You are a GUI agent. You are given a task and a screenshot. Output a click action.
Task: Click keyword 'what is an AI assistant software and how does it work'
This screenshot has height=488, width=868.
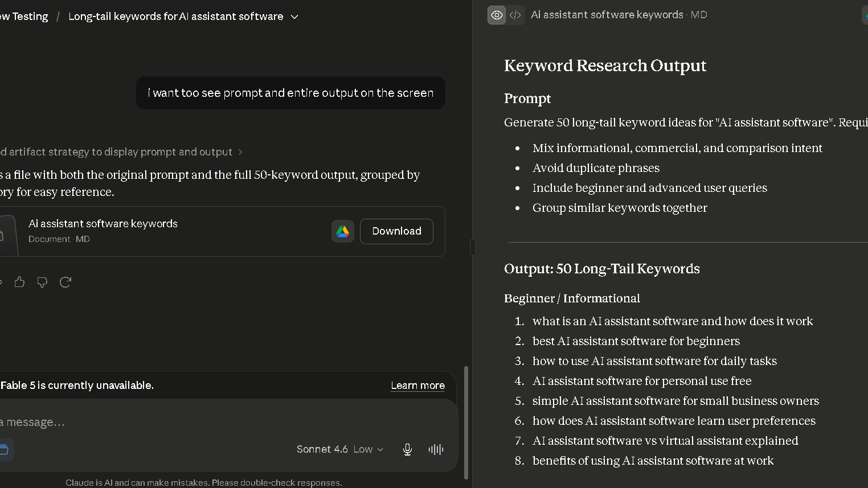673,321
